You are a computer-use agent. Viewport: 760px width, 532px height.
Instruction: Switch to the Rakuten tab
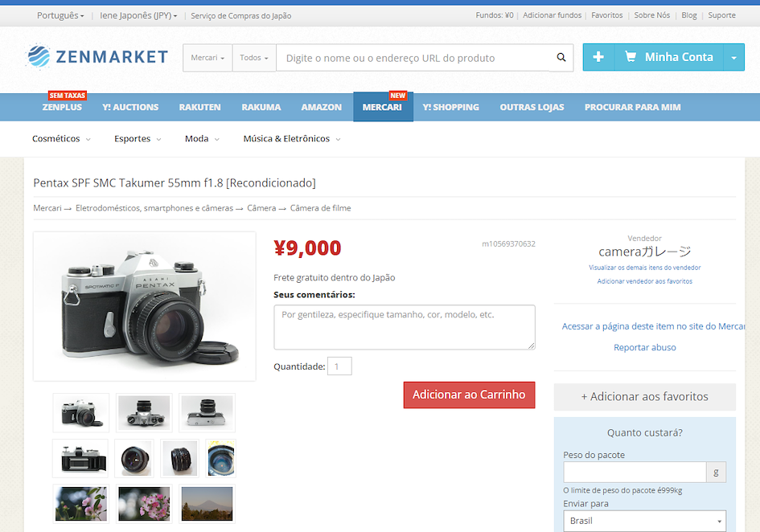199,107
